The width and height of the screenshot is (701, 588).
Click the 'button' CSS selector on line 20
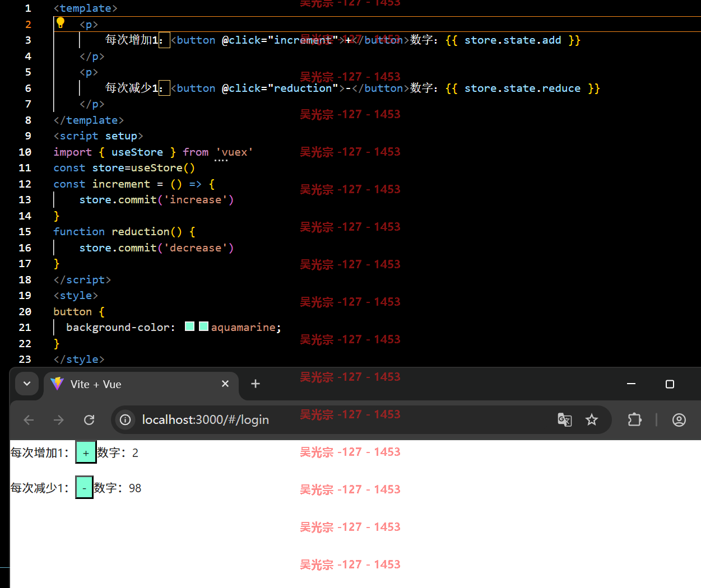click(73, 311)
